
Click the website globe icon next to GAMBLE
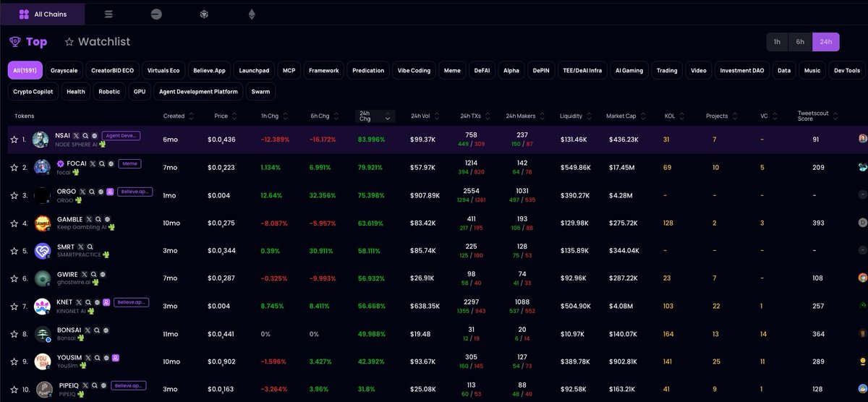click(107, 219)
